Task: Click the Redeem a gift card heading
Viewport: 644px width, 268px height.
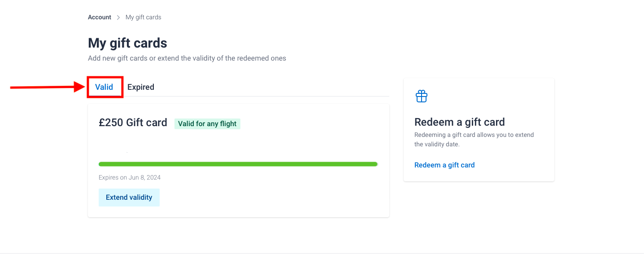Action: pyautogui.click(x=460, y=122)
